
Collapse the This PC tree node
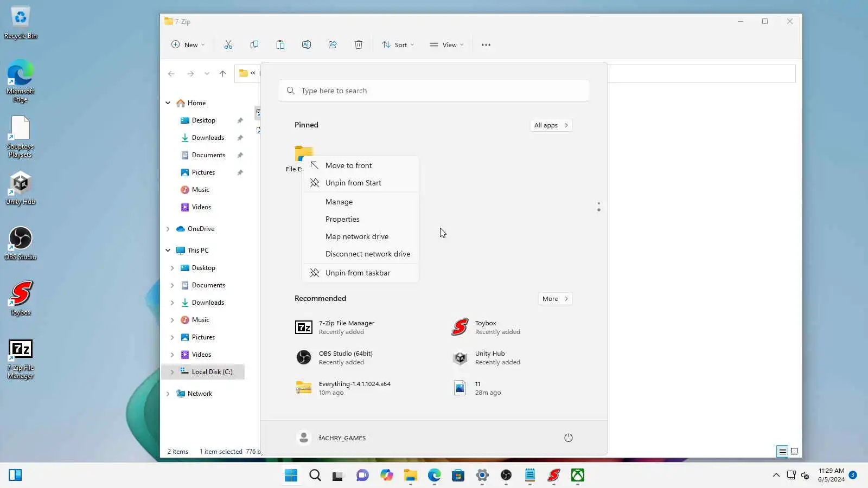pyautogui.click(x=168, y=251)
